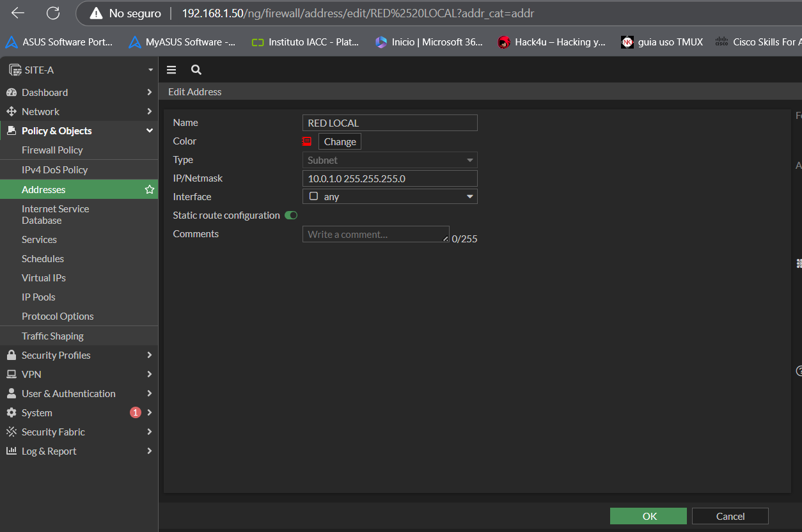Viewport: 802px width, 532px height.
Task: Click the search magnifier icon
Action: [196, 70]
